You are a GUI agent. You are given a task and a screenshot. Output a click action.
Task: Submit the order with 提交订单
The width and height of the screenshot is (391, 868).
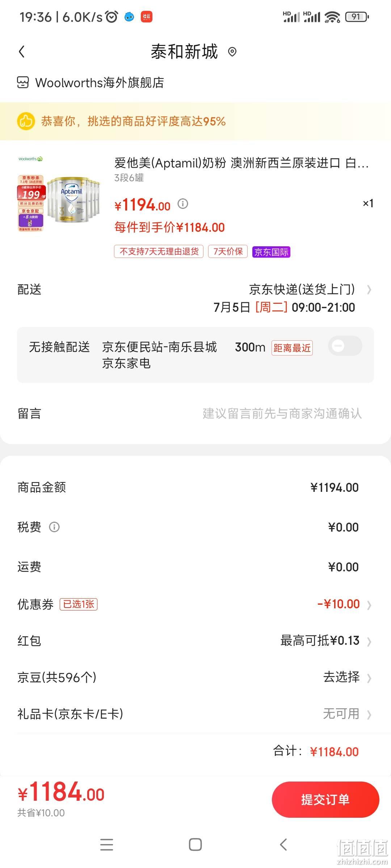pos(325,800)
